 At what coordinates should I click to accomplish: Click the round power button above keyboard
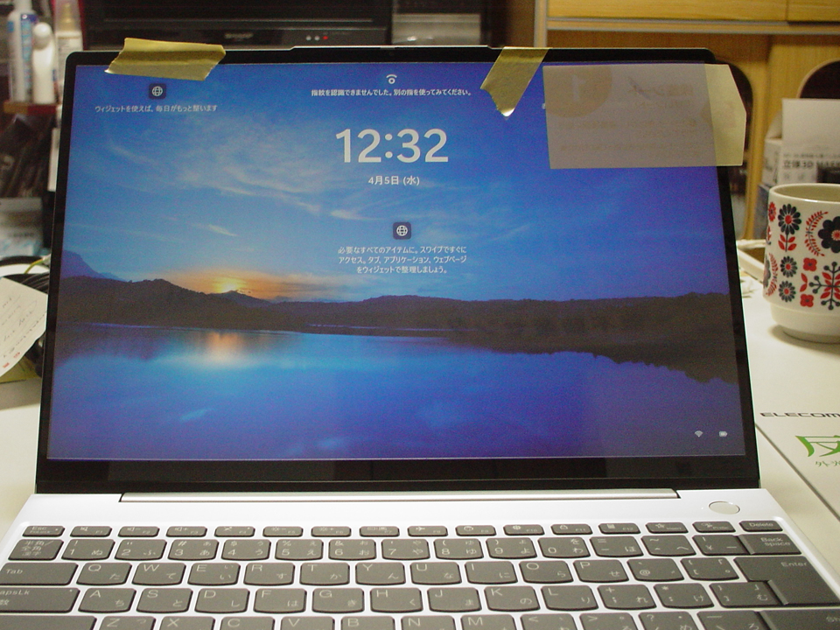(x=724, y=507)
